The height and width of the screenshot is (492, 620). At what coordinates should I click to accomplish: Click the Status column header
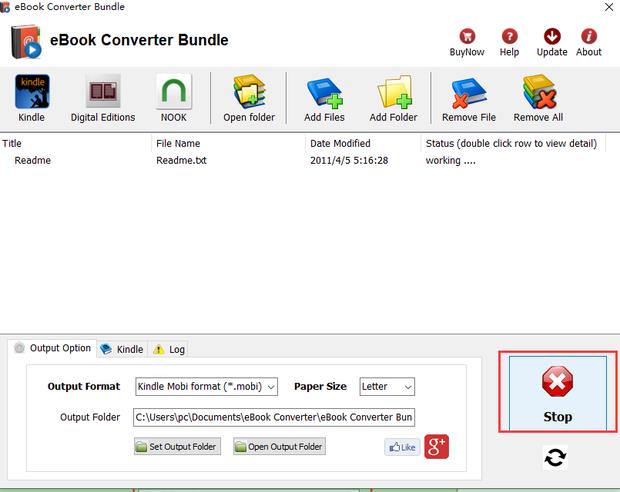click(513, 144)
